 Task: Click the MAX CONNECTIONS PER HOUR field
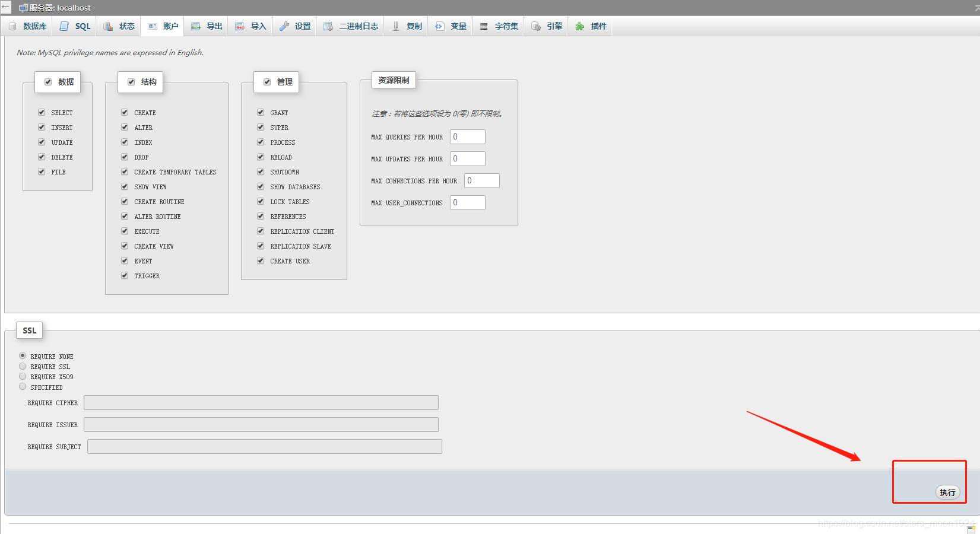(x=482, y=181)
